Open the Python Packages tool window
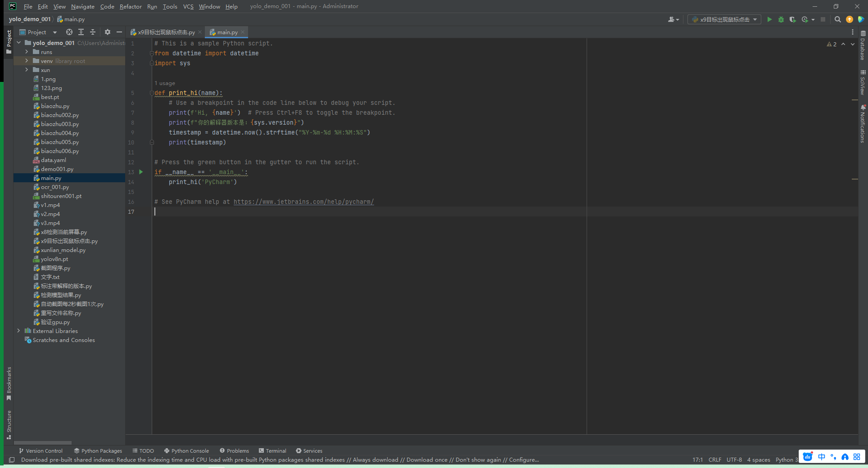868x468 pixels. 98,451
